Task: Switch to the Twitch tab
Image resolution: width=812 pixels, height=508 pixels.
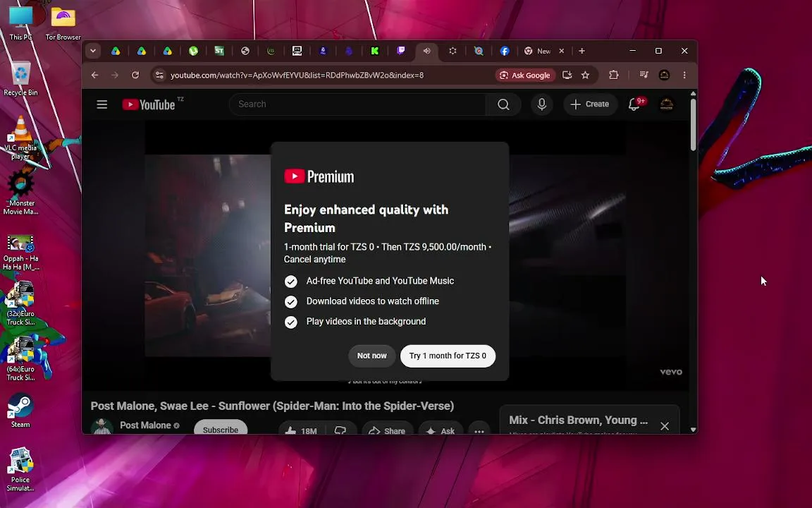Action: (x=401, y=51)
